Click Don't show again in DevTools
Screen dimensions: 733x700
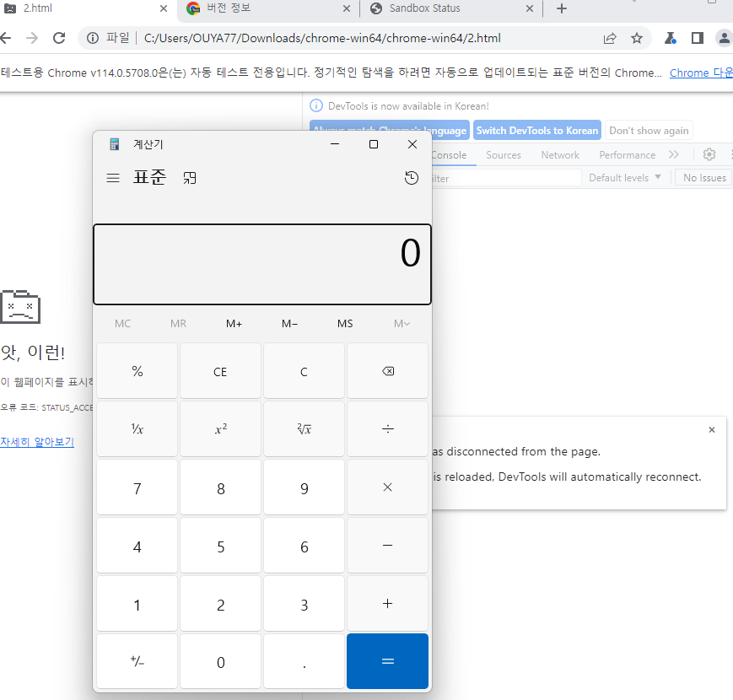point(649,131)
